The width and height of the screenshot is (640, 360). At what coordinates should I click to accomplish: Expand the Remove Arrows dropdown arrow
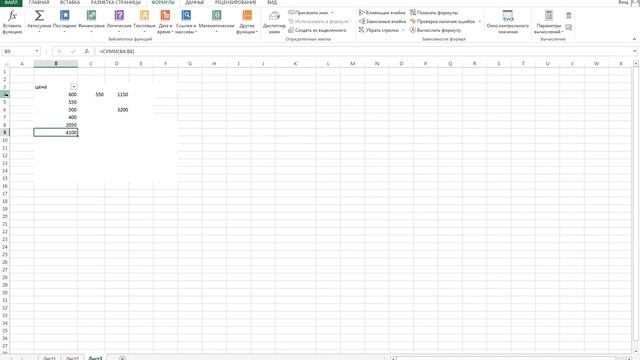coord(403,30)
